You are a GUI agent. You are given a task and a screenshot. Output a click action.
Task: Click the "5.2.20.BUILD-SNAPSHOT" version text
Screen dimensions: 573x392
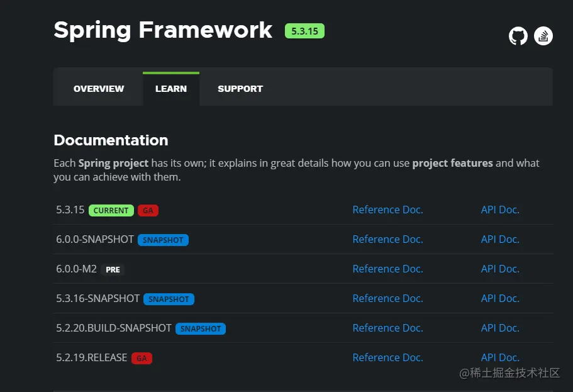click(114, 328)
